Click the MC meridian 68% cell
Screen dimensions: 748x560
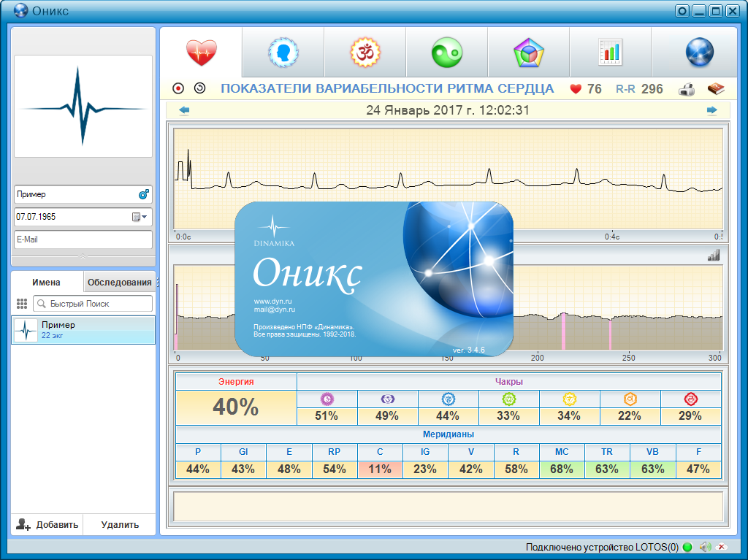pyautogui.click(x=562, y=469)
